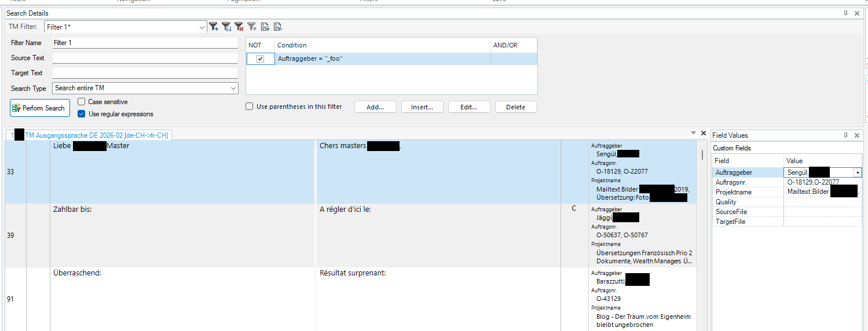
Task: Open the TM Filter dropdown
Action: tap(202, 27)
